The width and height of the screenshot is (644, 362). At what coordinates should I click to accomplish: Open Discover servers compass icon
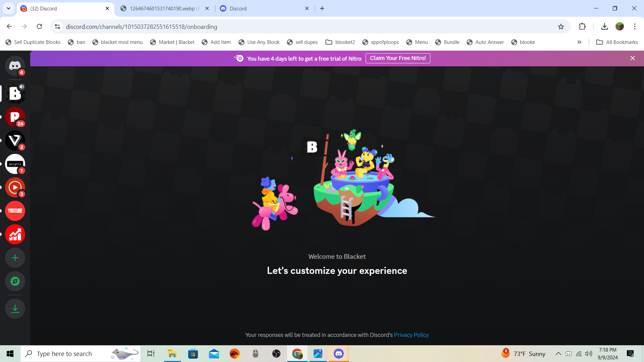pyautogui.click(x=15, y=281)
